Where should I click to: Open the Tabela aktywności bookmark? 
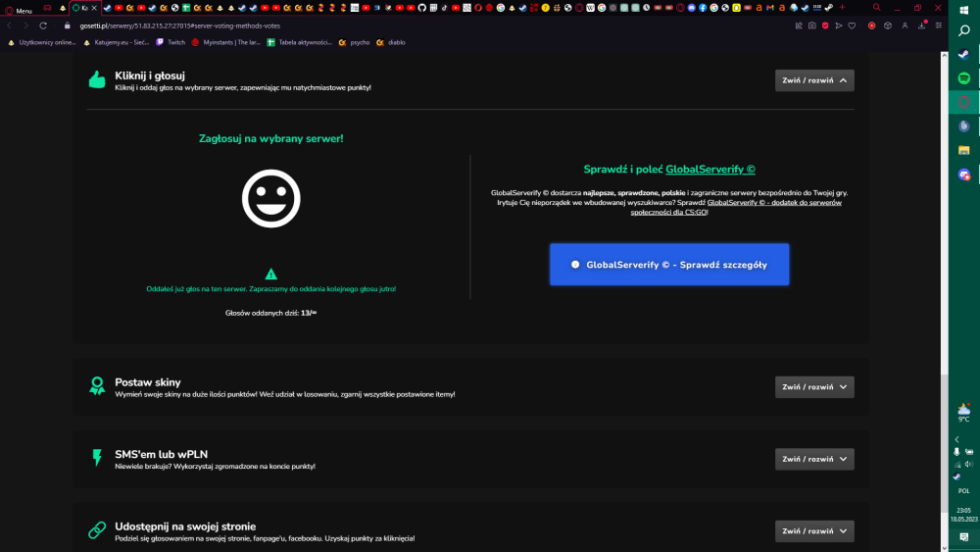tap(300, 42)
